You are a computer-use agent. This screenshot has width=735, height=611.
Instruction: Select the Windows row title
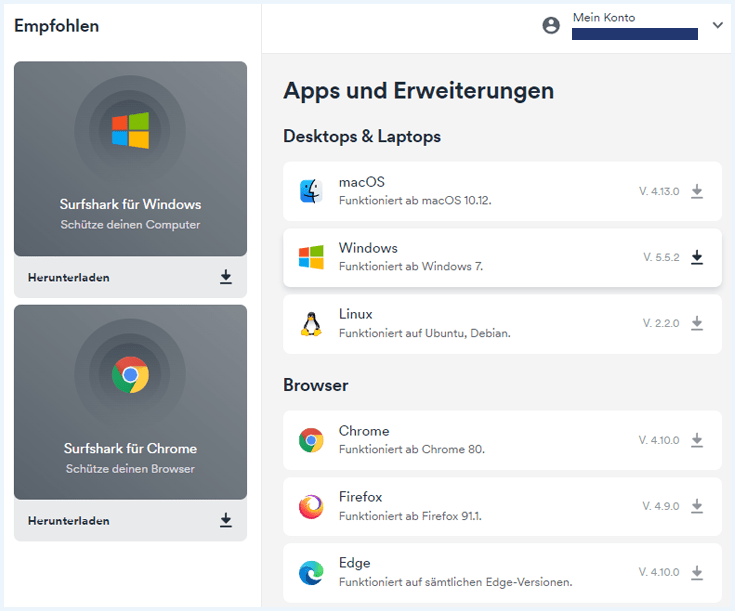(368, 248)
